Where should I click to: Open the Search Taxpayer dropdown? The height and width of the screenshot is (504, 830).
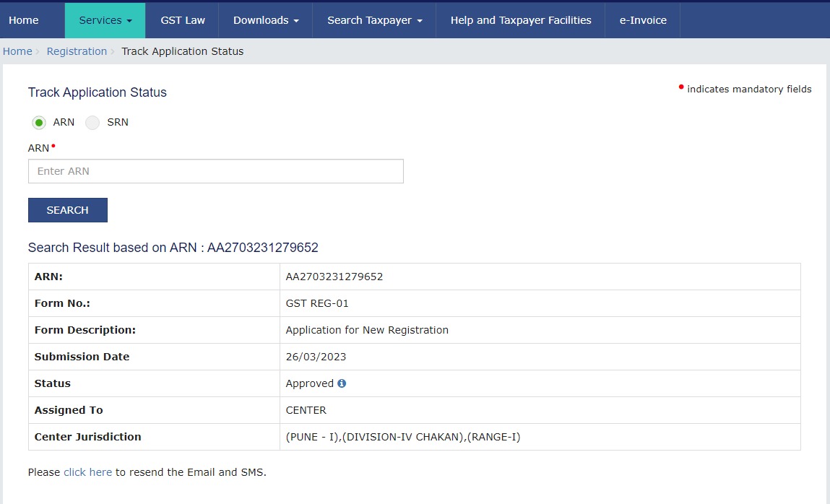point(374,20)
